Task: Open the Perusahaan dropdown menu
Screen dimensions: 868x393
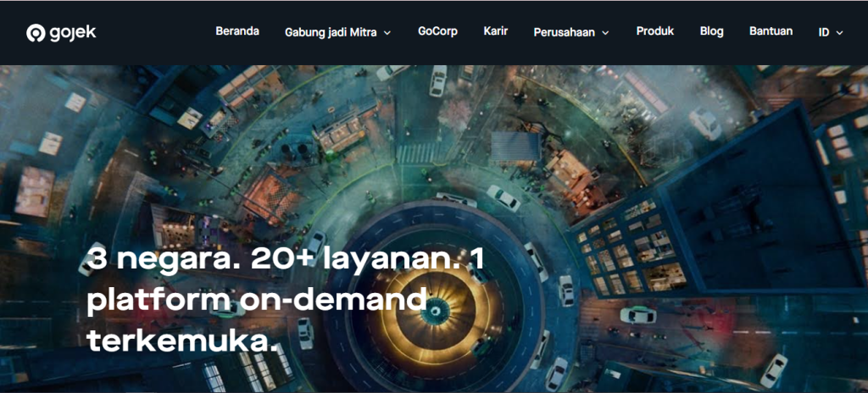Action: [571, 32]
